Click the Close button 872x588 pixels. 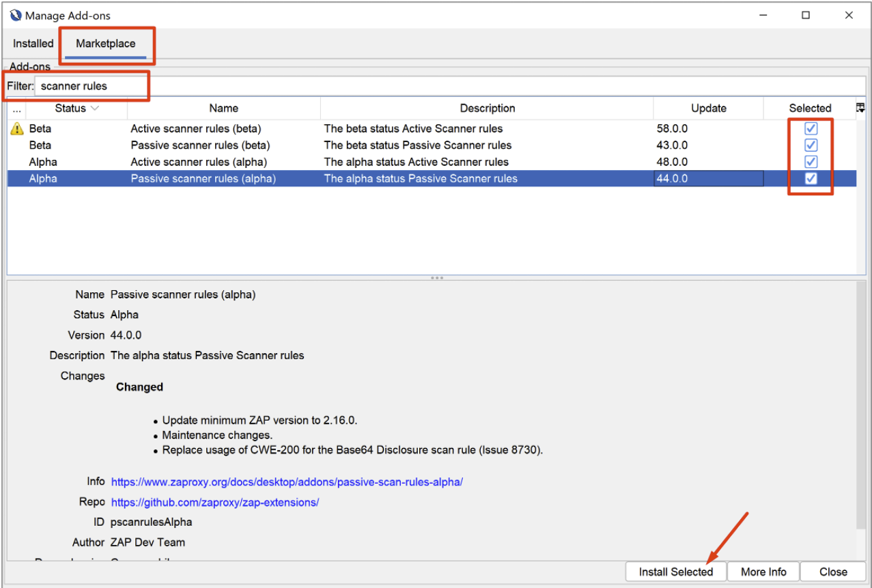[832, 572]
